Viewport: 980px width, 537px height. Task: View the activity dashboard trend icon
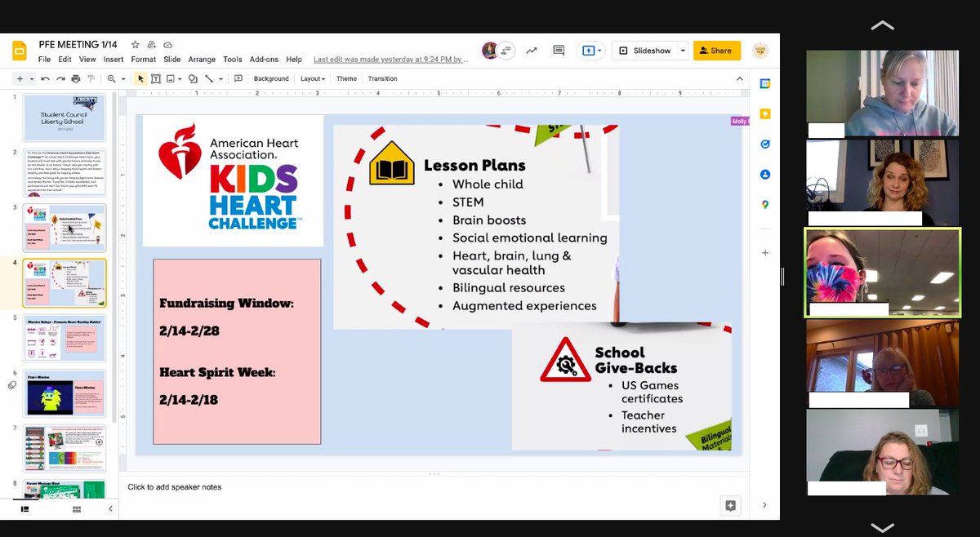pos(532,51)
